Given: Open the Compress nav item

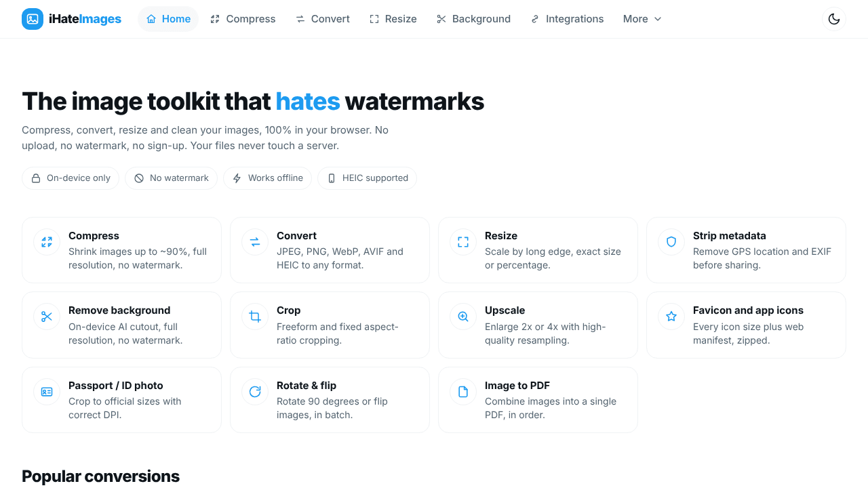Looking at the screenshot, I should (x=243, y=19).
